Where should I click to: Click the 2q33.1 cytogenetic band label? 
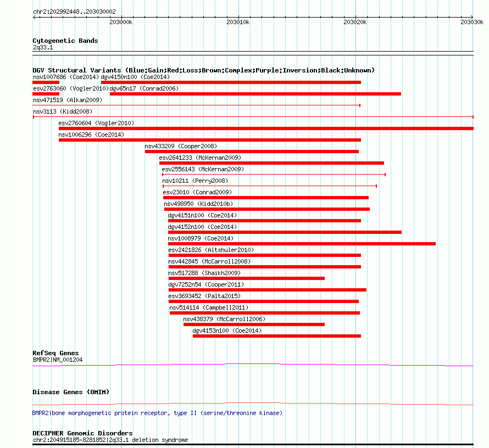pos(43,47)
